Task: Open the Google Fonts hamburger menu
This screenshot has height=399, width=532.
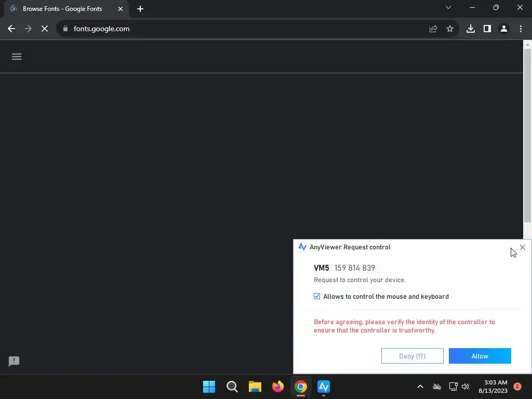Action: click(x=17, y=57)
